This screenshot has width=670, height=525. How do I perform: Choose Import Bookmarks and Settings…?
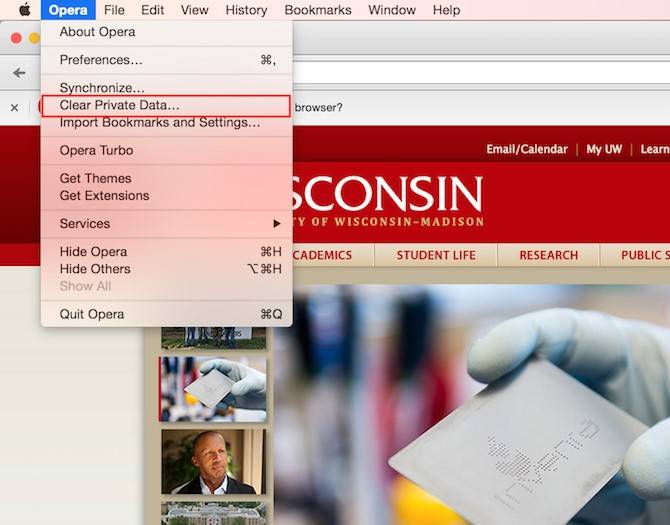[x=167, y=123]
